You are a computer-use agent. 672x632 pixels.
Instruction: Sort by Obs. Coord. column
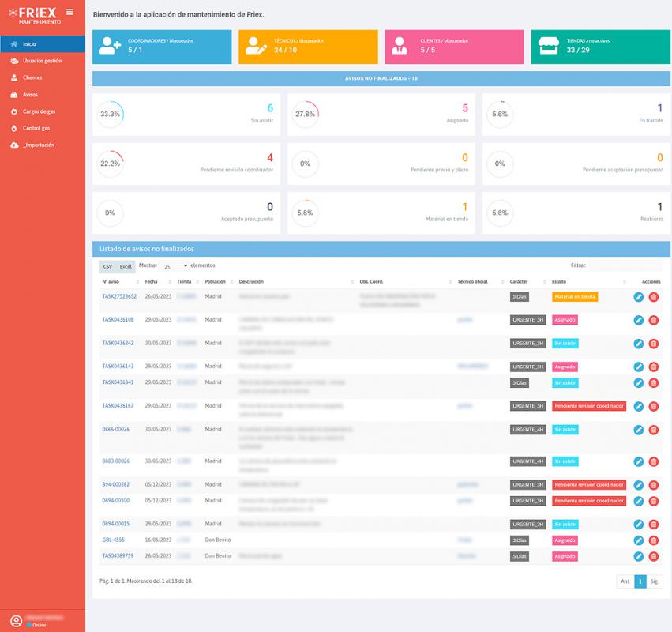(x=405, y=282)
